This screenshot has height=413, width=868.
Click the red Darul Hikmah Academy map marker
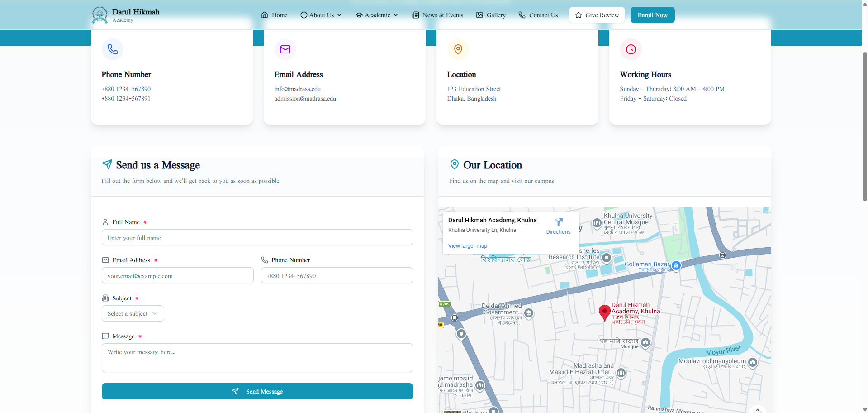pyautogui.click(x=604, y=312)
